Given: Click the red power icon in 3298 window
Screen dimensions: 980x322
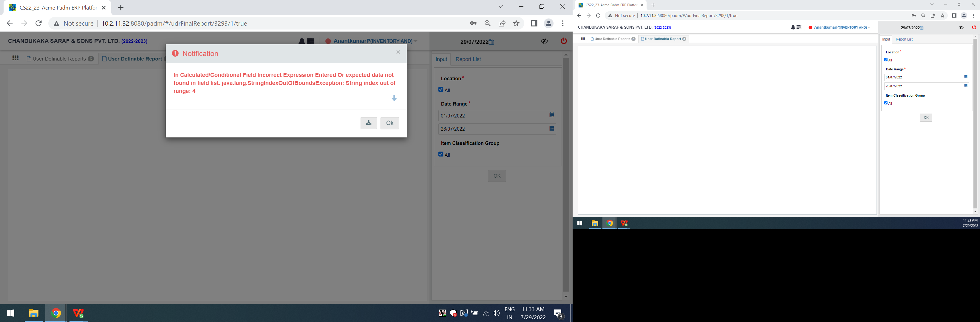Looking at the screenshot, I should coord(974,27).
